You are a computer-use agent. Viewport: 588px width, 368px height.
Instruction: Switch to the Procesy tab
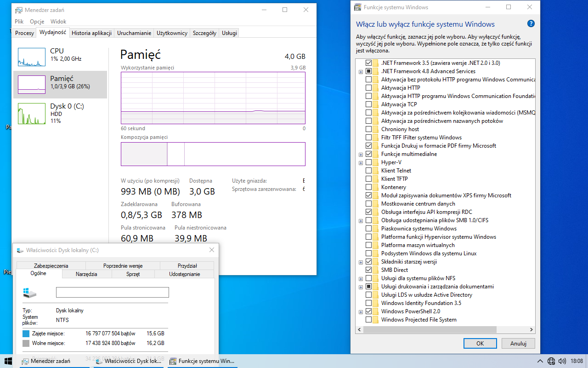point(24,33)
